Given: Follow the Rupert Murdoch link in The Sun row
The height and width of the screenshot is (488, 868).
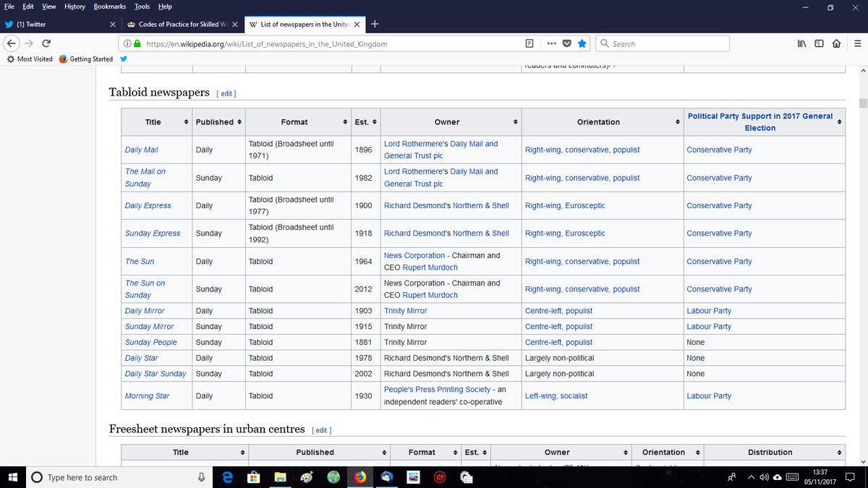Looking at the screenshot, I should pos(430,267).
